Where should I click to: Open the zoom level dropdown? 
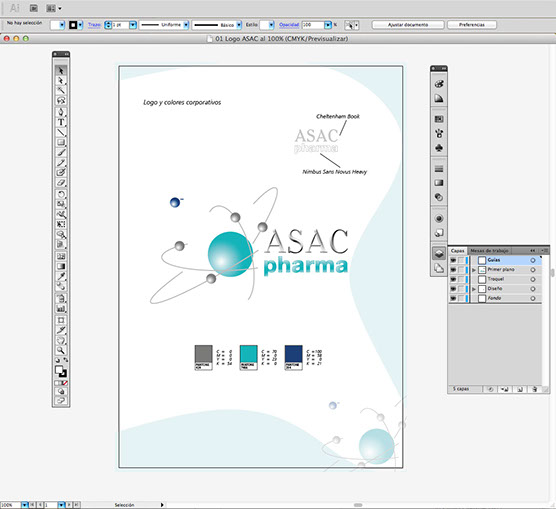[24, 505]
